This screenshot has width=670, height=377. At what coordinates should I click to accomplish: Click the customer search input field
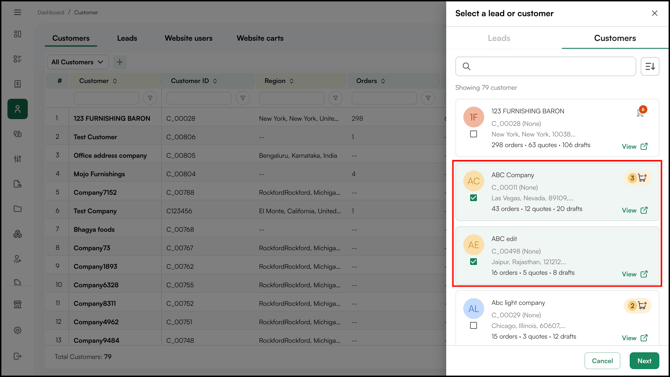tap(546, 66)
